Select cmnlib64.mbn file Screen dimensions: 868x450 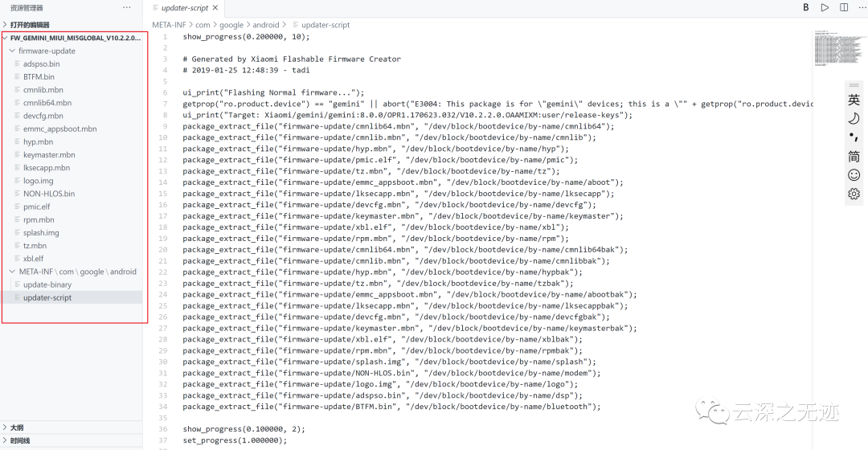[47, 102]
